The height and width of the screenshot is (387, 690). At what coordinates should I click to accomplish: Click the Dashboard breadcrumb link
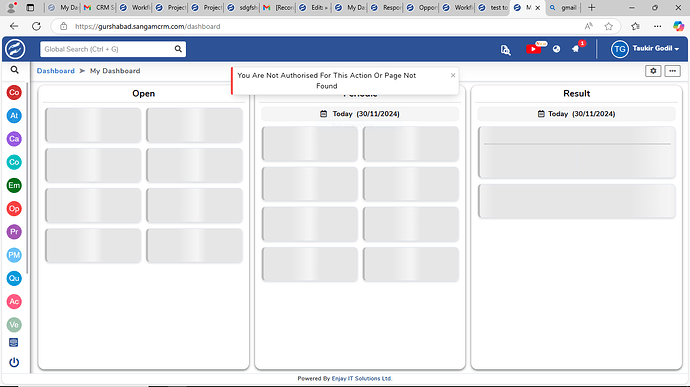(55, 71)
